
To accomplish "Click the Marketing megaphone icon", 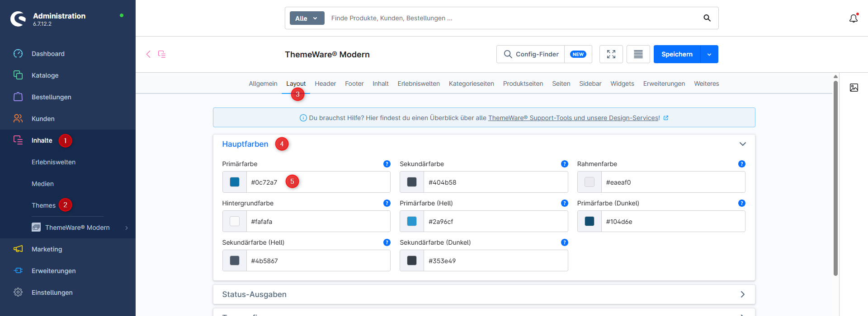I will (18, 249).
